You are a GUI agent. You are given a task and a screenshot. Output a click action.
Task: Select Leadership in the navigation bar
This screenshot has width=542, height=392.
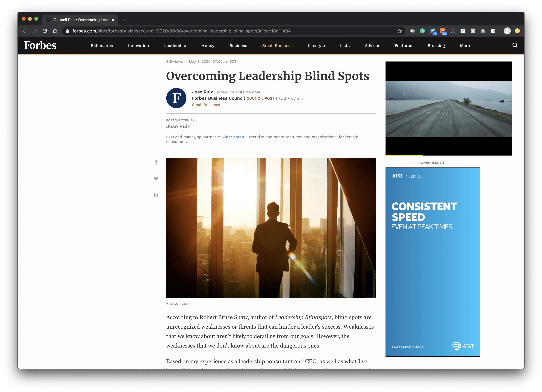pyautogui.click(x=175, y=46)
